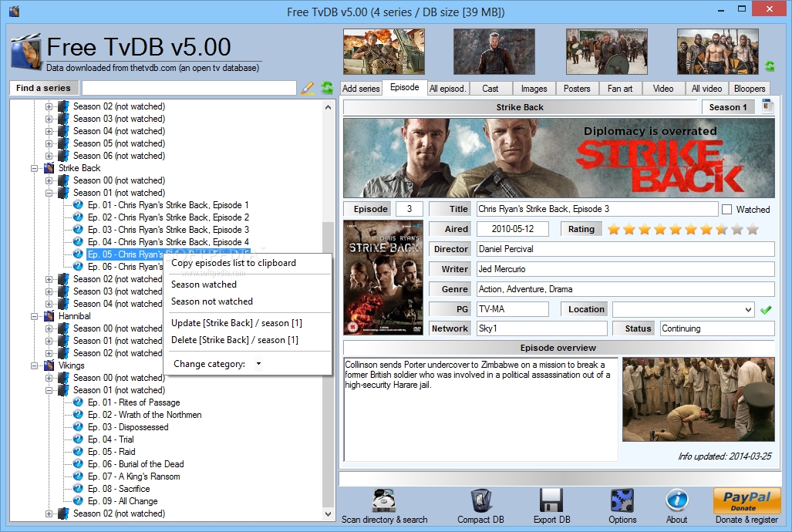Open the Images tab
792x532 pixels.
point(534,89)
